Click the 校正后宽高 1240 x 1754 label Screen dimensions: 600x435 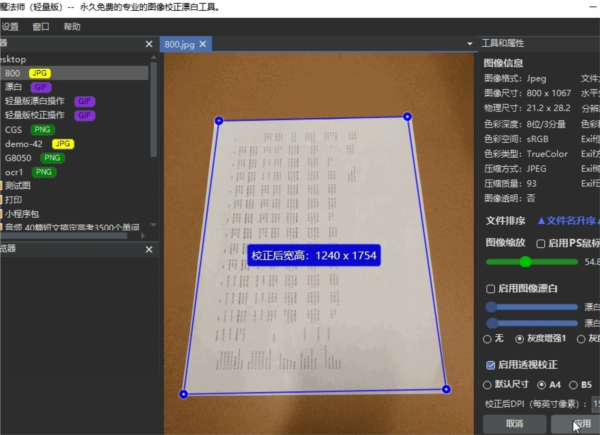314,256
